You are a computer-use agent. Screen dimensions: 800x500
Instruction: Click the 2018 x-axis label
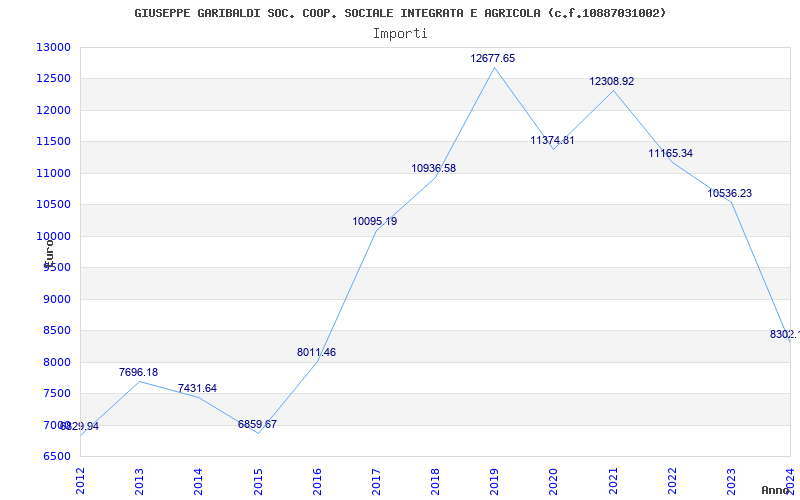[435, 481]
